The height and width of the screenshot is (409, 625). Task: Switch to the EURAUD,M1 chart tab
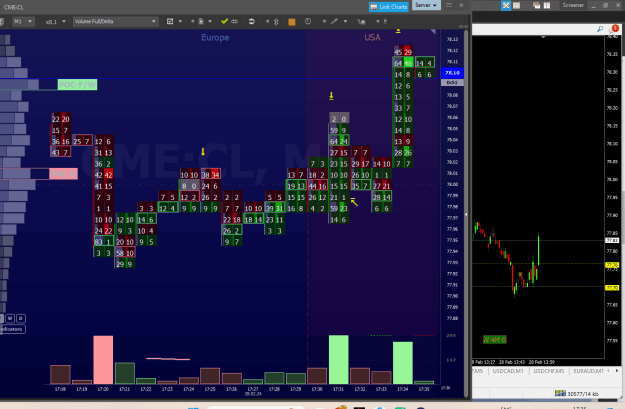[x=588, y=371]
